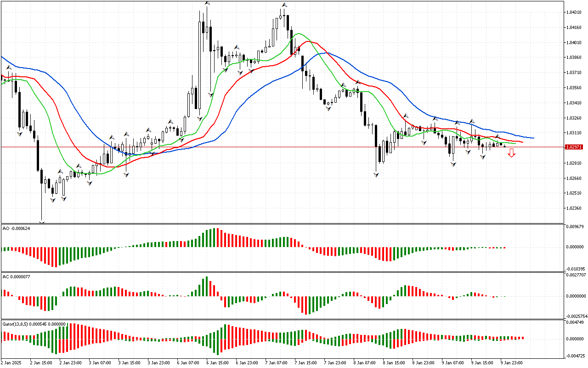Click the 0.0027707 value on the AC scale
588x368 pixels.
pos(576,275)
